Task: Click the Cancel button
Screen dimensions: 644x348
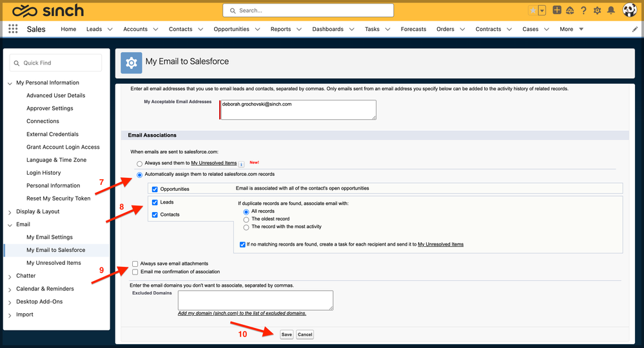Action: pos(305,334)
